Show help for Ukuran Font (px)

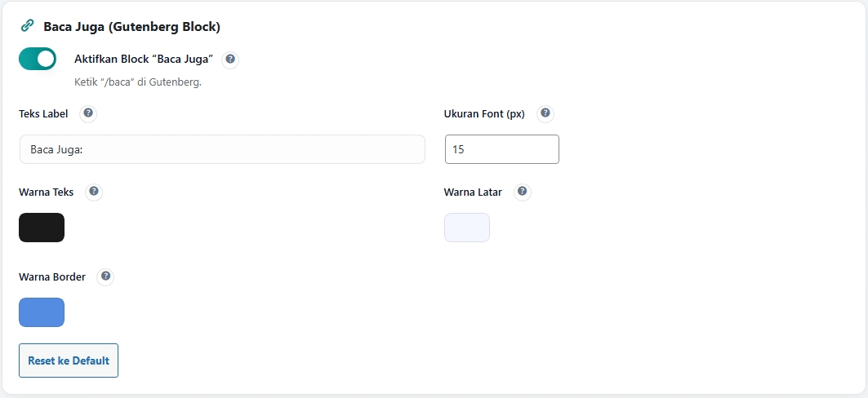545,113
